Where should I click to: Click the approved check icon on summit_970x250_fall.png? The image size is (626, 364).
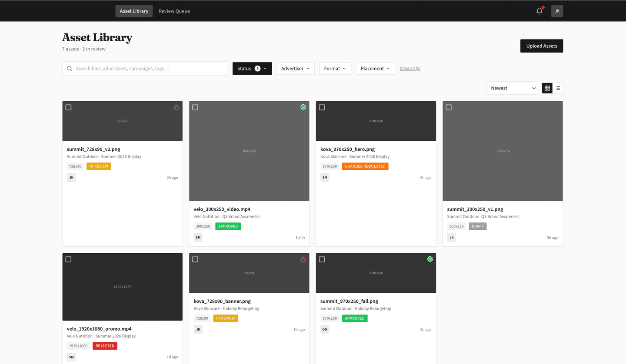(x=430, y=259)
